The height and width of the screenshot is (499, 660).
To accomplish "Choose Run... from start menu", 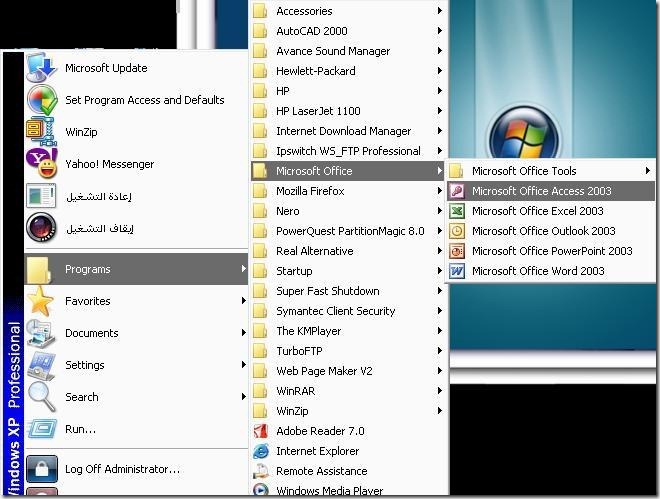I will [x=136, y=429].
